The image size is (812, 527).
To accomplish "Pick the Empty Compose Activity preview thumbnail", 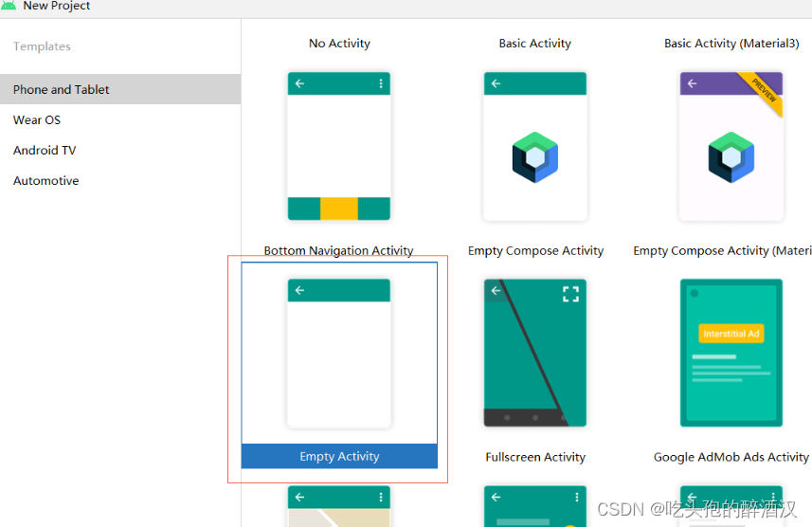I will click(x=535, y=146).
